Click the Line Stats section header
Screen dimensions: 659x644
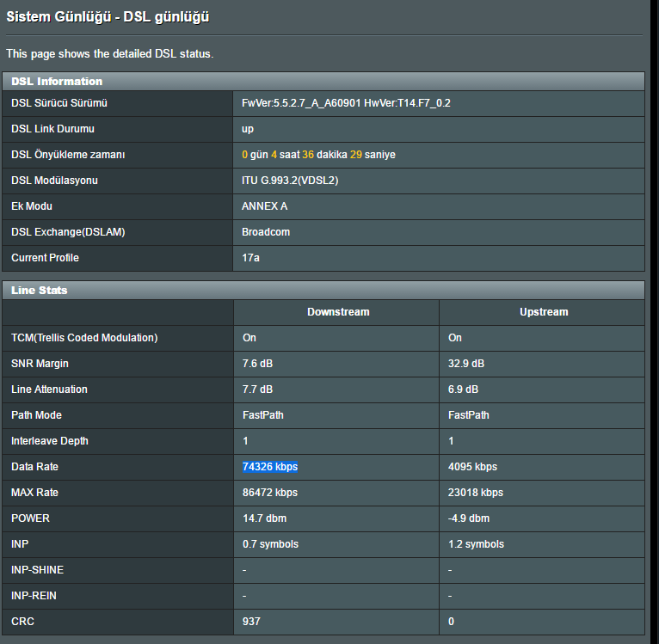coord(323,290)
